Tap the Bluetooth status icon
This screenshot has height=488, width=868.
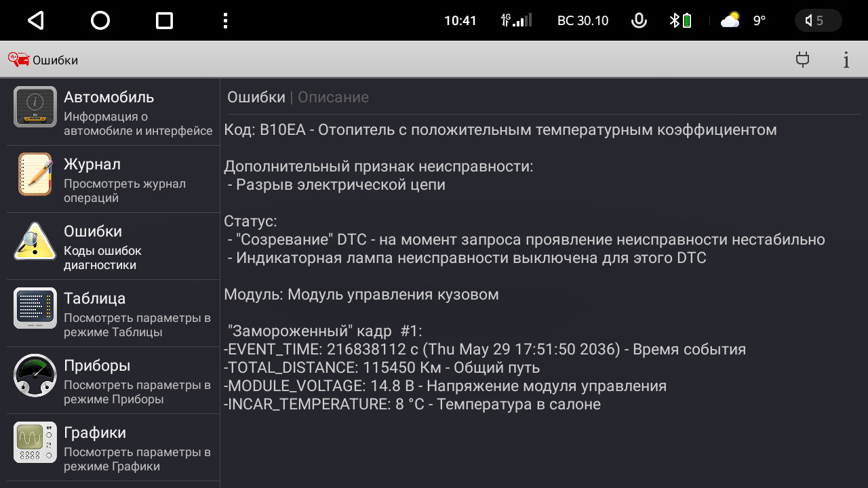(x=675, y=21)
